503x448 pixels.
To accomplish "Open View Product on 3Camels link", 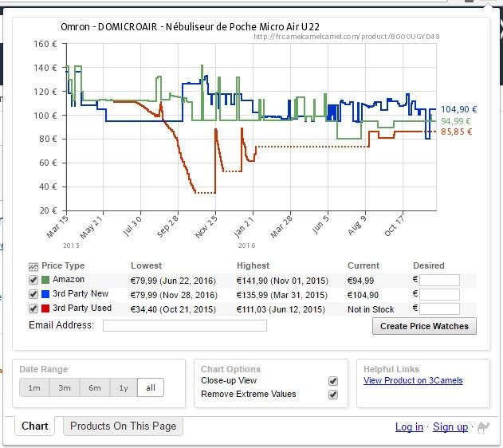I will click(413, 381).
